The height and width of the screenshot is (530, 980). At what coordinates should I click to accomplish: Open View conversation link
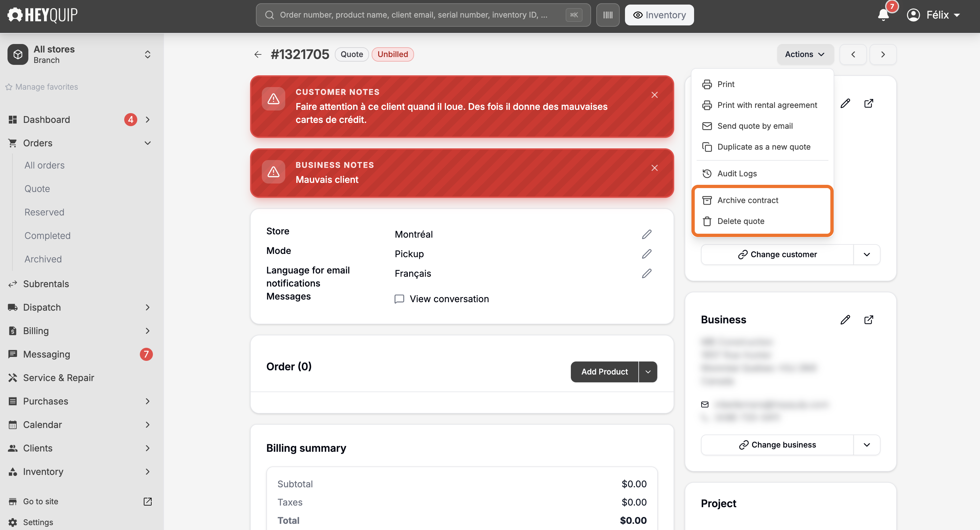tap(442, 299)
